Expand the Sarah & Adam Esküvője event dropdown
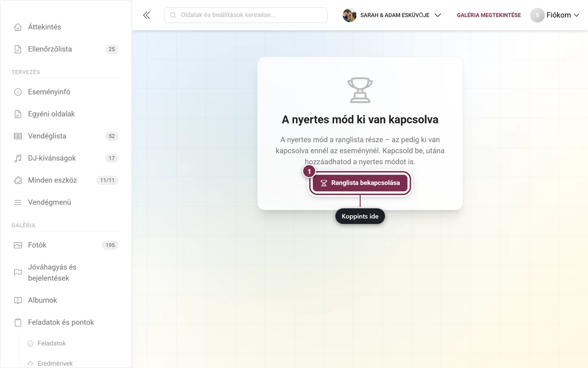Viewport: 588px width, 368px height. (438, 15)
